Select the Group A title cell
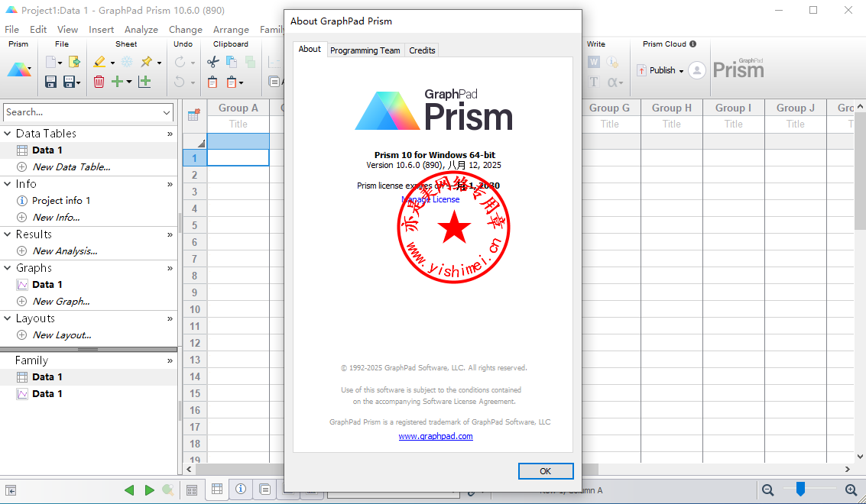Image resolution: width=866 pixels, height=504 pixels. (x=238, y=124)
